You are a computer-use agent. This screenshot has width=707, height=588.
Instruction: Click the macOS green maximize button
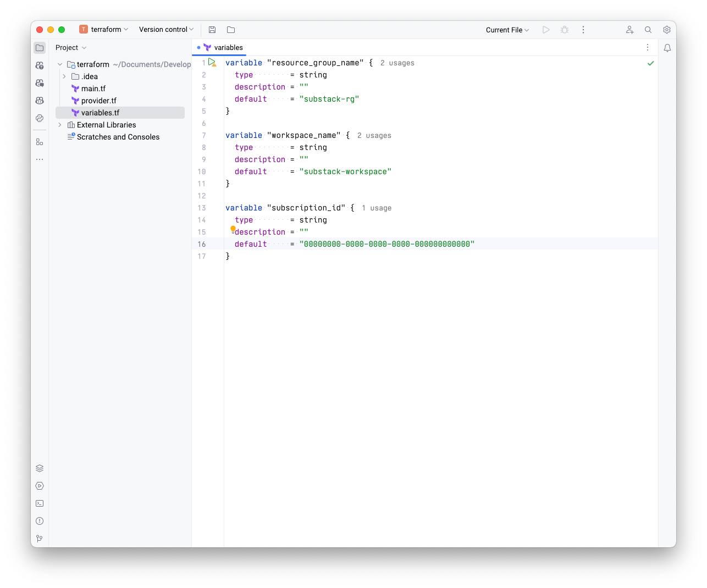pos(62,30)
